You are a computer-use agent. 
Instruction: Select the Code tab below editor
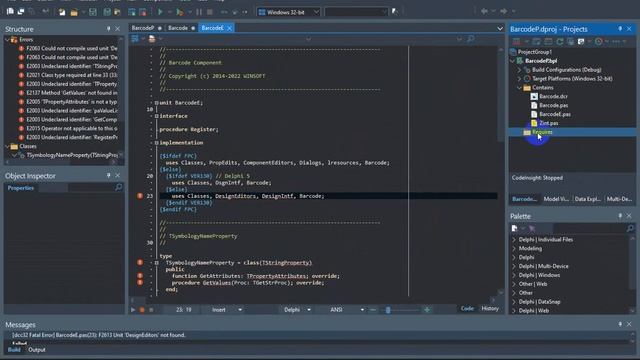pyautogui.click(x=467, y=309)
